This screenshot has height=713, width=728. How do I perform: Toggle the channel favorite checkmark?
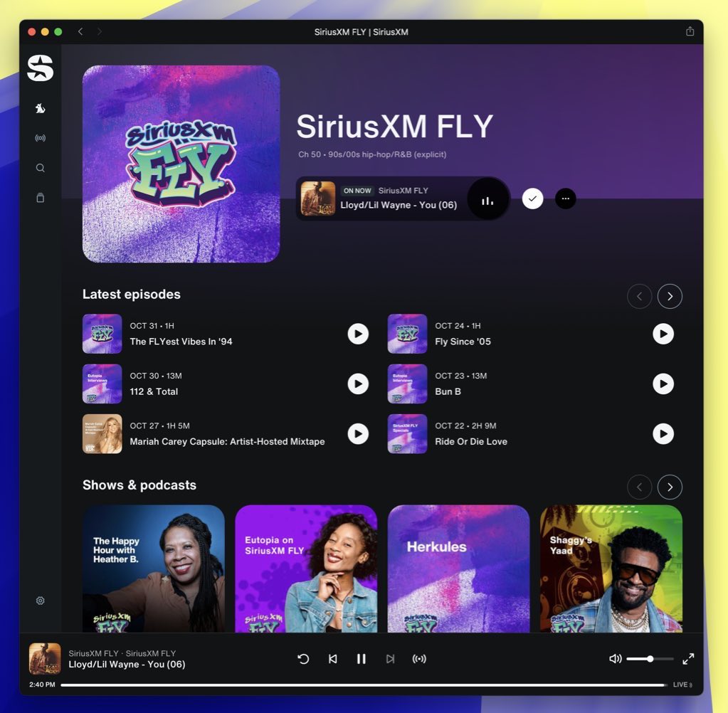[532, 199]
